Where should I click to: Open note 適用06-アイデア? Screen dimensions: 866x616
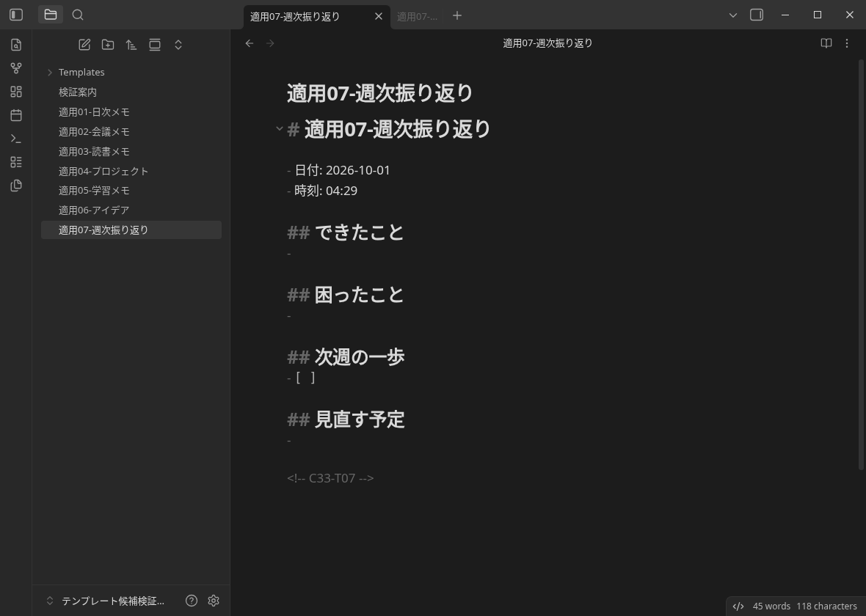(131, 210)
